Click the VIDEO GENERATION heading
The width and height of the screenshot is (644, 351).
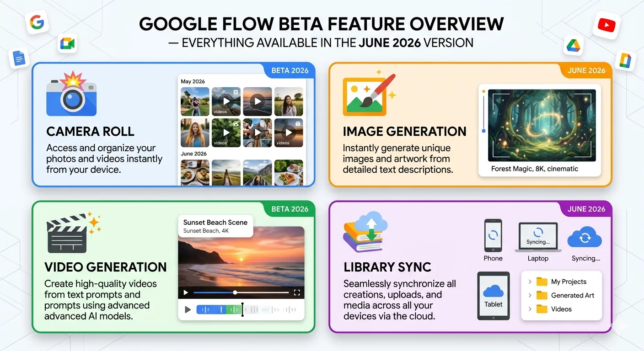(106, 267)
